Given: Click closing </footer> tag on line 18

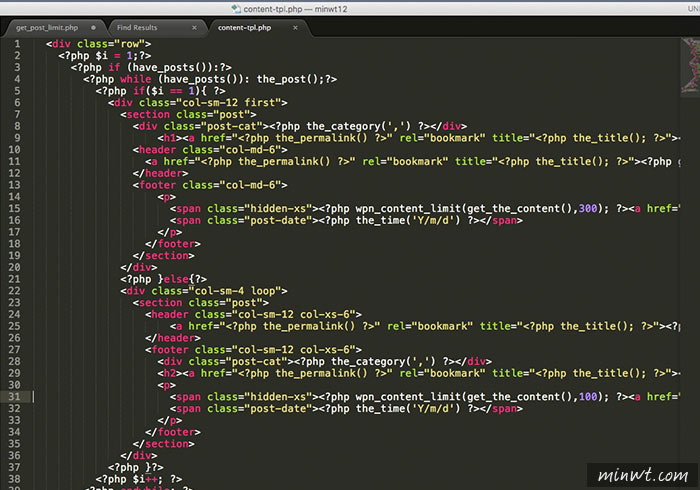Looking at the screenshot, I should click(173, 244).
